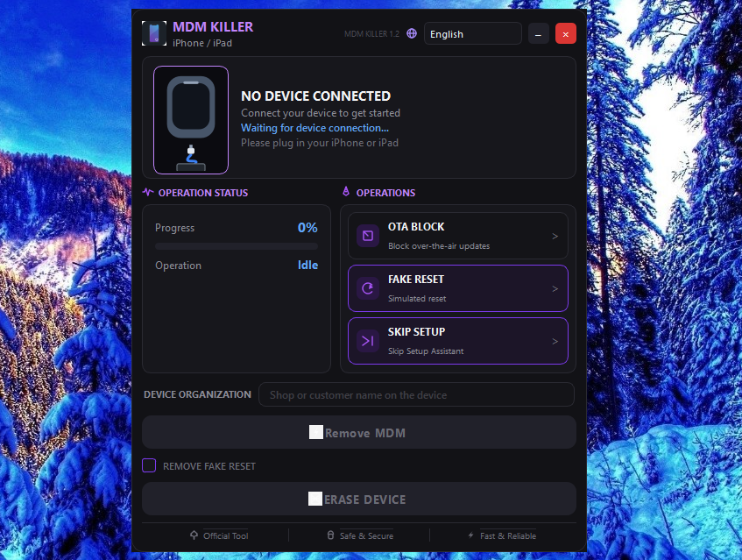
Task: Click the globe language icon
Action: point(412,33)
